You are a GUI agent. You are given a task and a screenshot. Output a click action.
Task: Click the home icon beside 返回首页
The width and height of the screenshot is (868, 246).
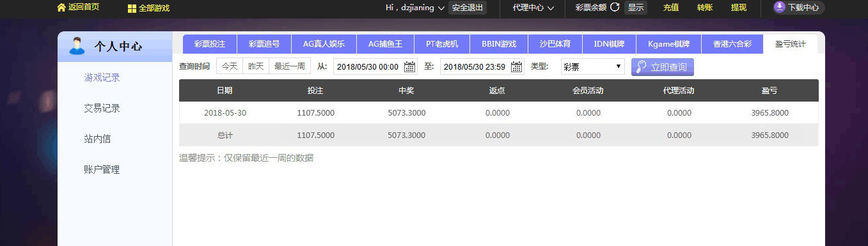[x=61, y=8]
